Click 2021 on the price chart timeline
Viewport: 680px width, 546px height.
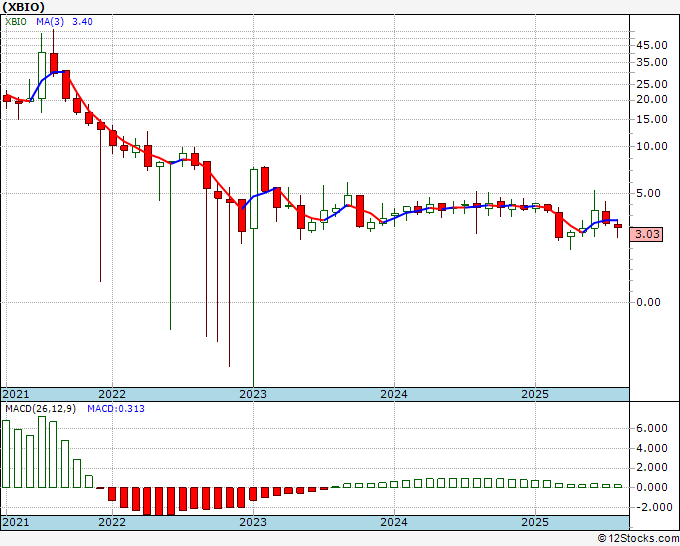click(x=16, y=394)
